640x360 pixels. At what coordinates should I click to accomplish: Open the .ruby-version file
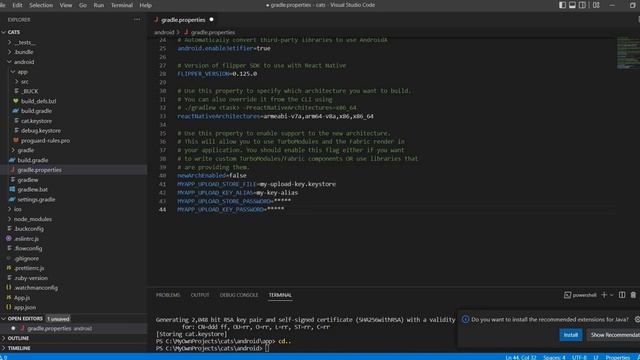[31, 278]
